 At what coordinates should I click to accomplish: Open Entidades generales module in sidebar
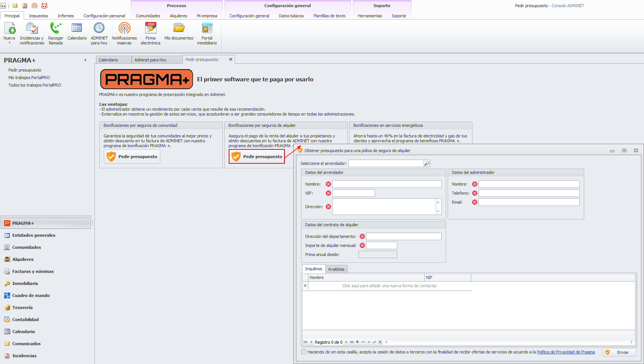46,235
